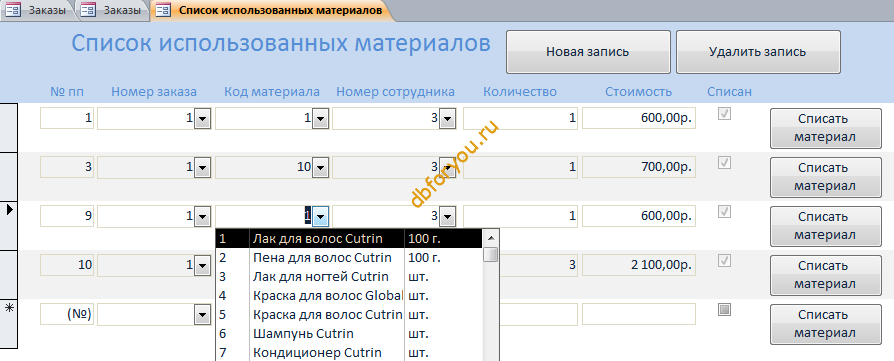Click Списать материал in the new-record row
Viewport: 894px width, 361px height.
coord(825,324)
